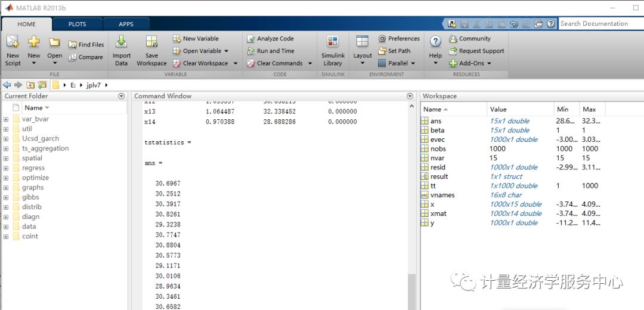The image size is (644, 310).
Task: Click undo in quick access toolbar
Action: tap(513, 24)
